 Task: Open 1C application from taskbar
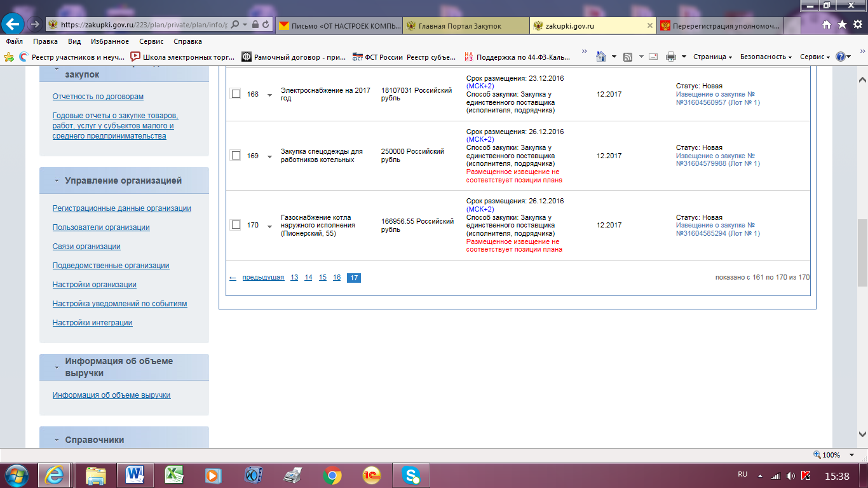click(x=372, y=475)
